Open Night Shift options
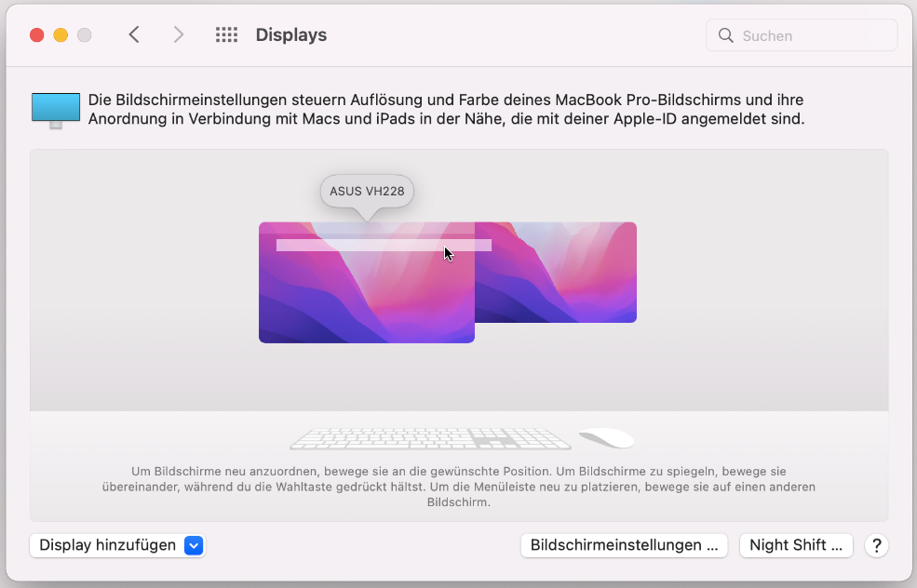The width and height of the screenshot is (917, 588). pos(796,545)
